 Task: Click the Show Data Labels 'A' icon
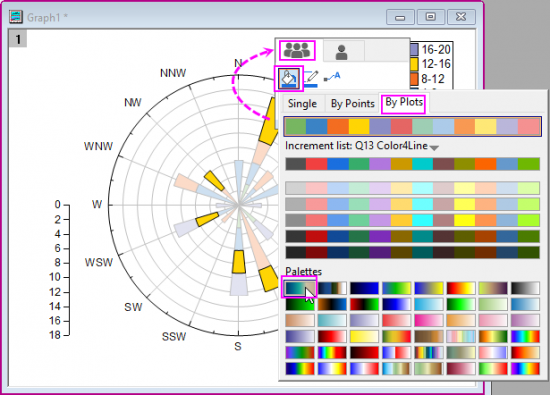pos(332,77)
